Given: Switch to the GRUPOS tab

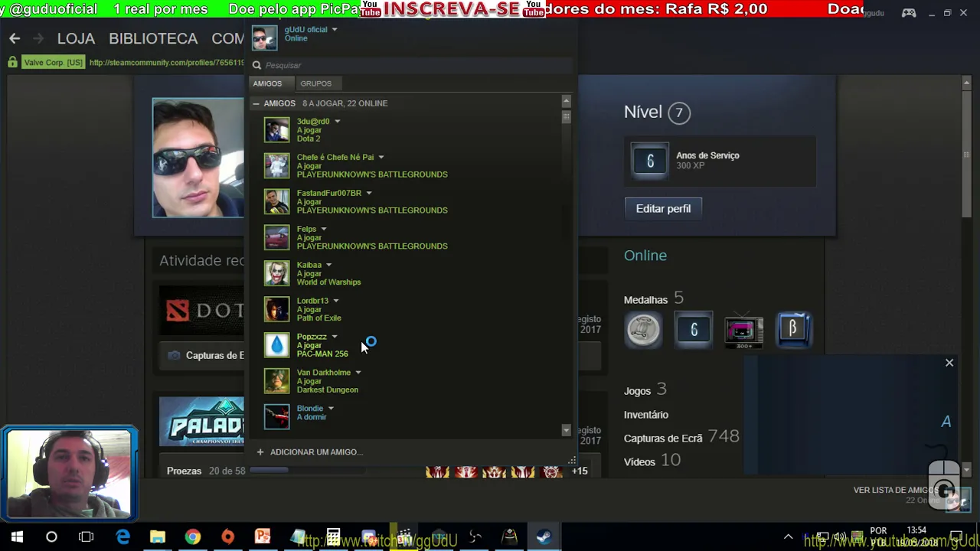Looking at the screenshot, I should (316, 83).
